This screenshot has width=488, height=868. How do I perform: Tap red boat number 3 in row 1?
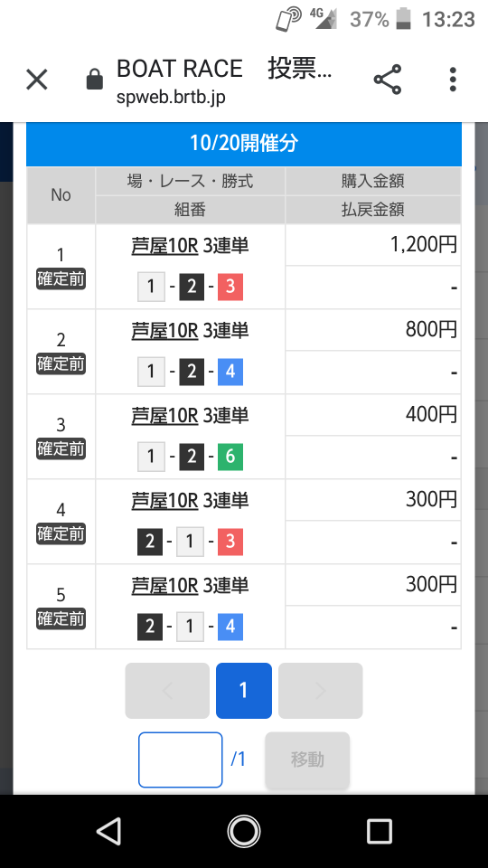coord(230,287)
